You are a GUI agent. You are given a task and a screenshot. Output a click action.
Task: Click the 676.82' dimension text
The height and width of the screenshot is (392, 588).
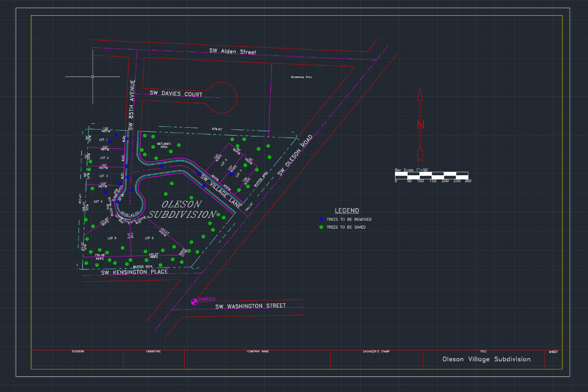tap(217, 129)
